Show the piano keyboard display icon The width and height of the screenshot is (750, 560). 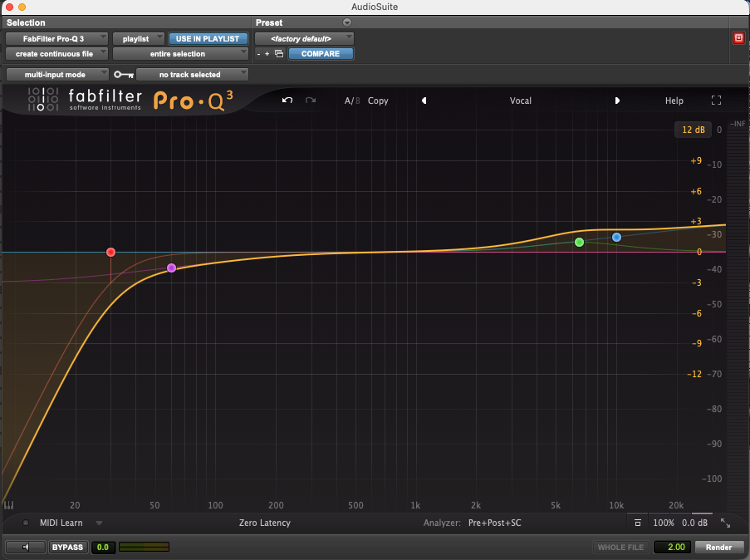click(x=8, y=505)
